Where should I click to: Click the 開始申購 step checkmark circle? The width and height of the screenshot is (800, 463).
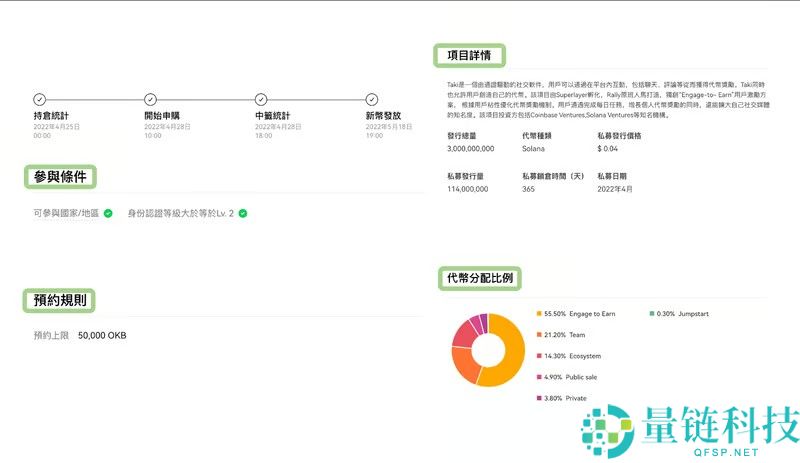(150, 99)
